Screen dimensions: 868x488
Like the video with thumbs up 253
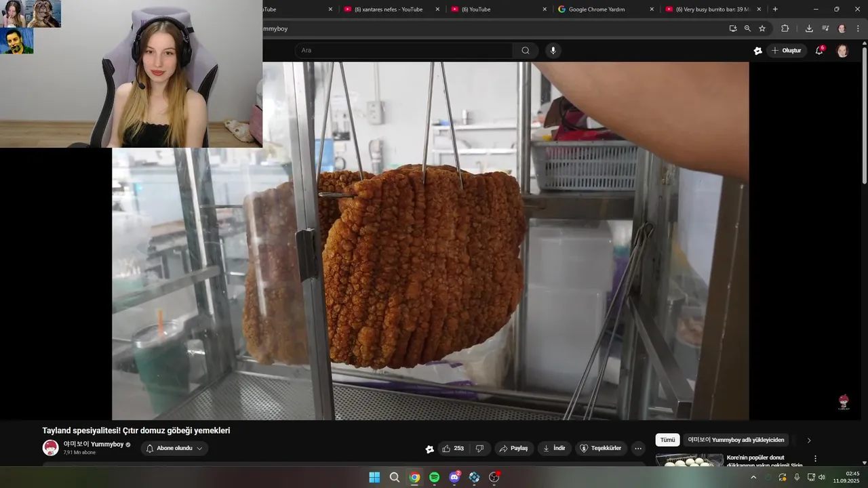pos(453,449)
